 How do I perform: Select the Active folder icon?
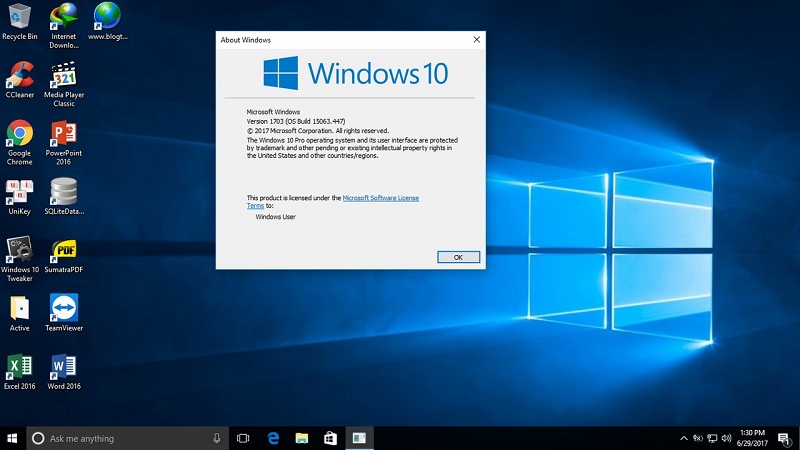(19, 313)
